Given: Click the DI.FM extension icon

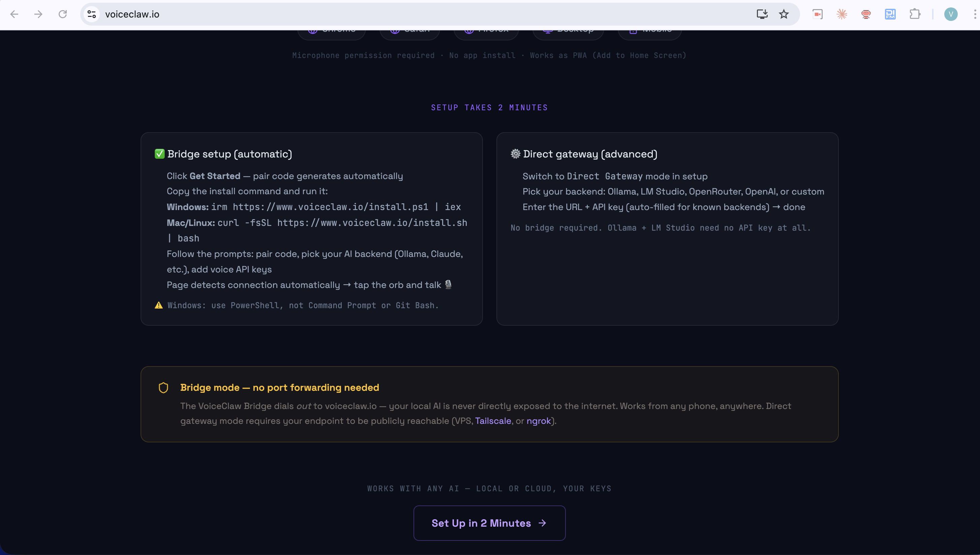Looking at the screenshot, I should 890,14.
